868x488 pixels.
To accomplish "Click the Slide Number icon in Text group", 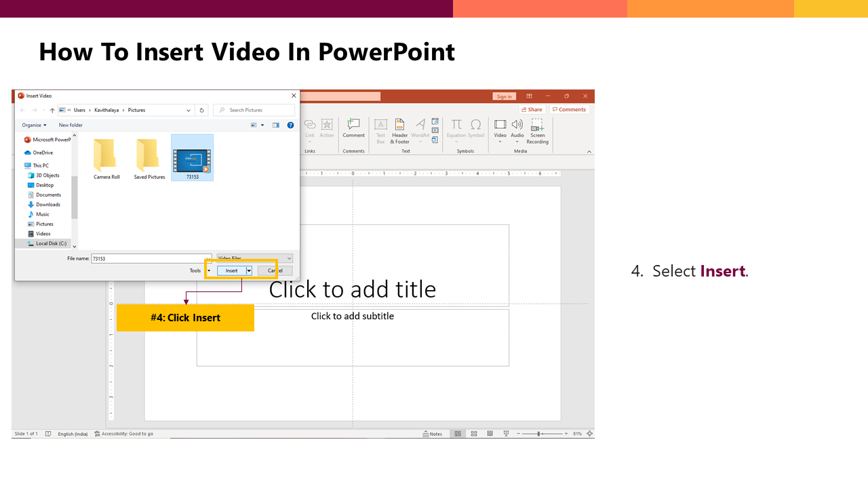I will (x=435, y=130).
